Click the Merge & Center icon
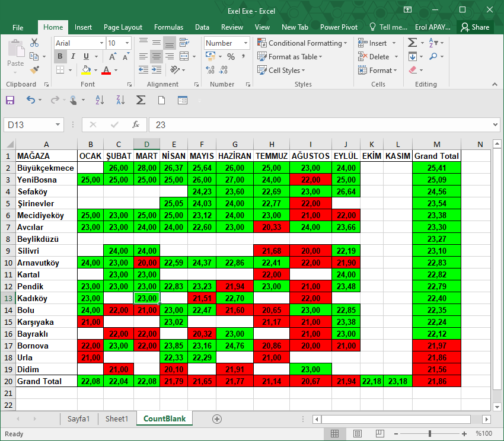The image size is (504, 441). point(184,56)
